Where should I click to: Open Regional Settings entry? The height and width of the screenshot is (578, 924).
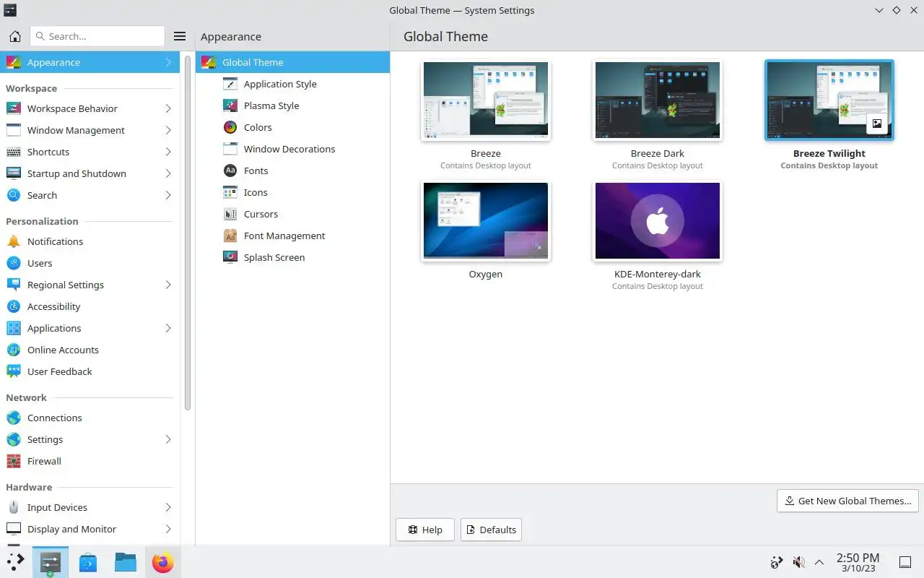[90, 285]
